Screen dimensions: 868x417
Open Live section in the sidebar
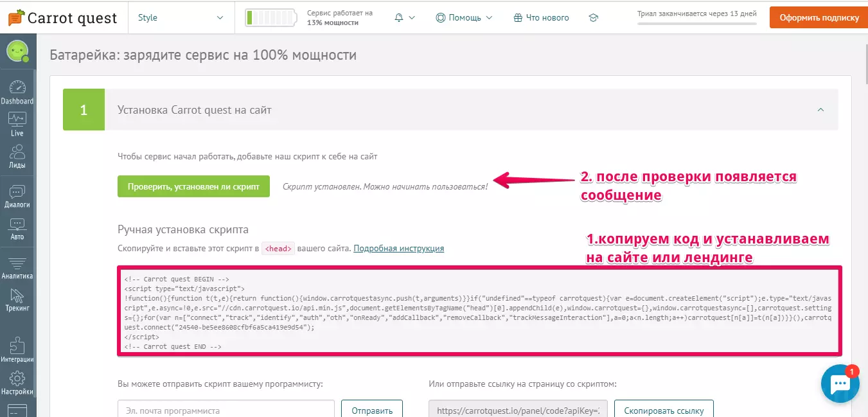point(17,125)
